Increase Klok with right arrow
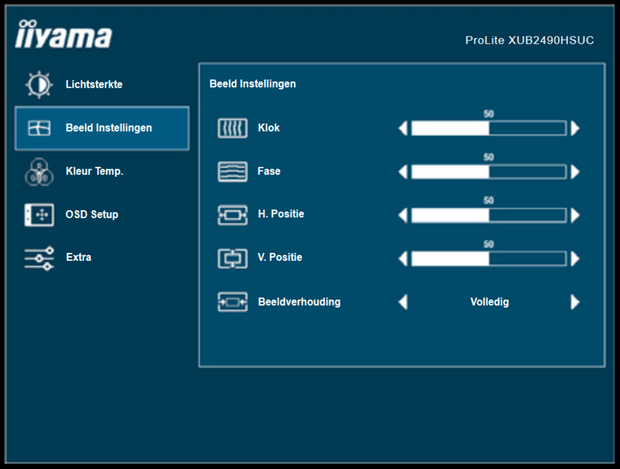This screenshot has height=469, width=620. [x=575, y=128]
